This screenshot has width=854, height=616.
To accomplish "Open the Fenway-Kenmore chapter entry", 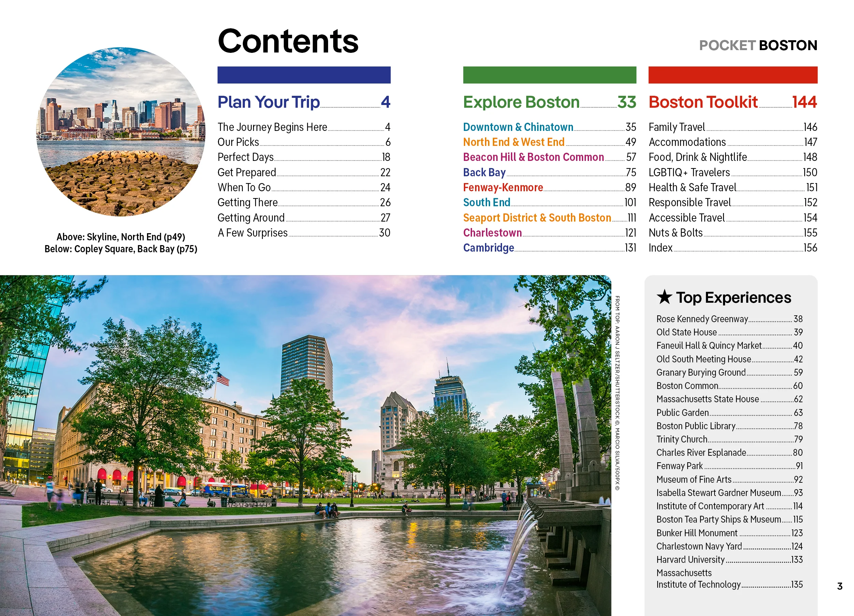I will point(503,187).
